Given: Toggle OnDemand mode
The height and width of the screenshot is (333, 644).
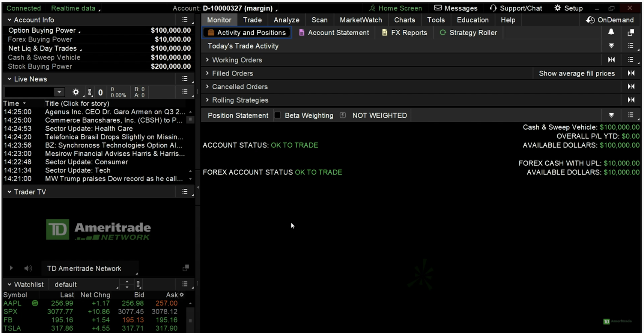Looking at the screenshot, I should pos(610,20).
